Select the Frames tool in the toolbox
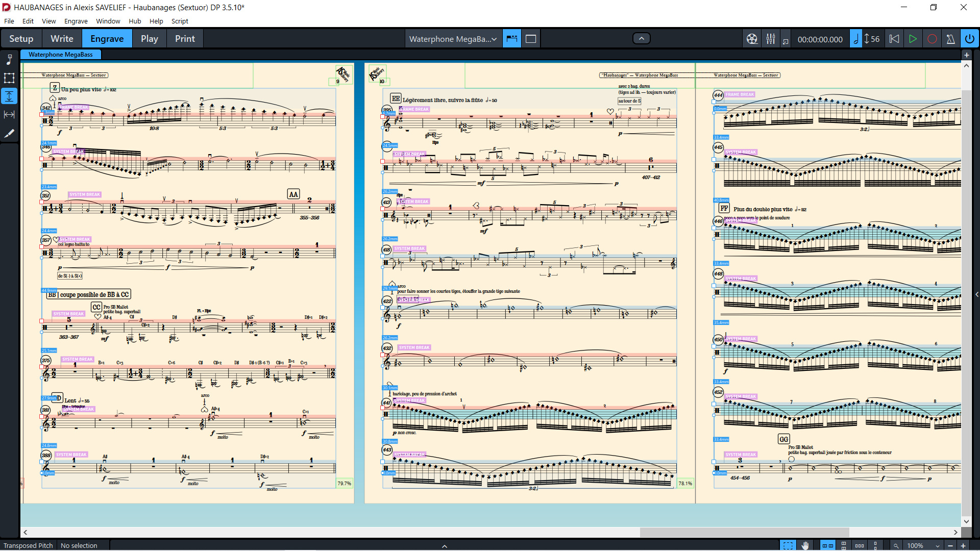The image size is (980, 551). (9, 78)
